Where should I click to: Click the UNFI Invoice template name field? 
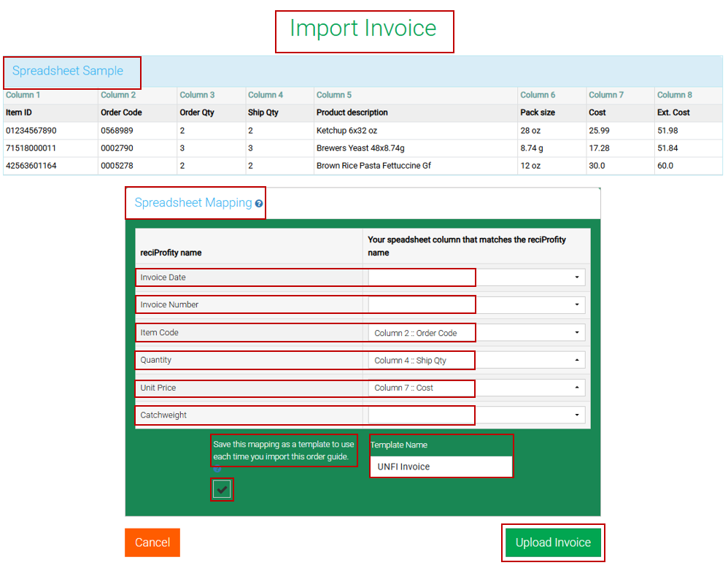coord(441,467)
